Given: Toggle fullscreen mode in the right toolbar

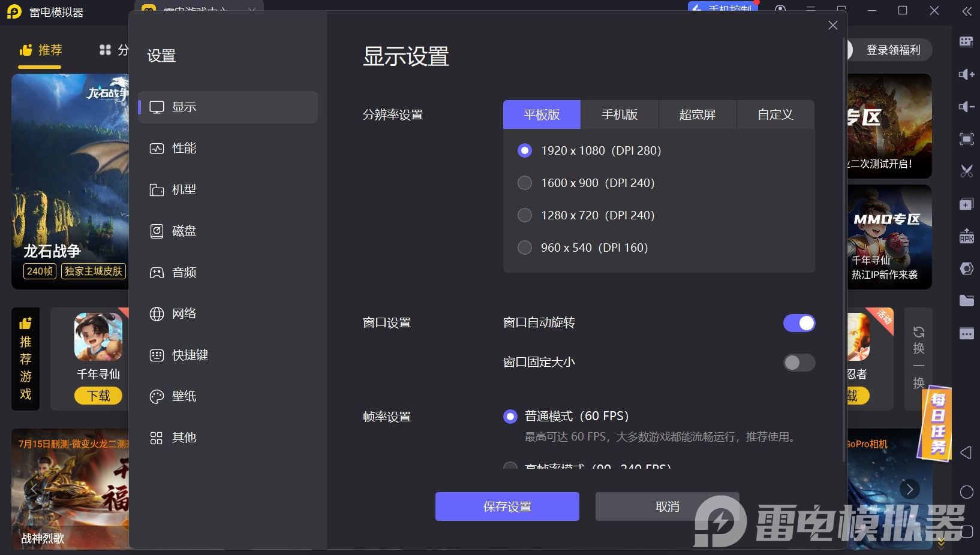Looking at the screenshot, I should pos(966,139).
